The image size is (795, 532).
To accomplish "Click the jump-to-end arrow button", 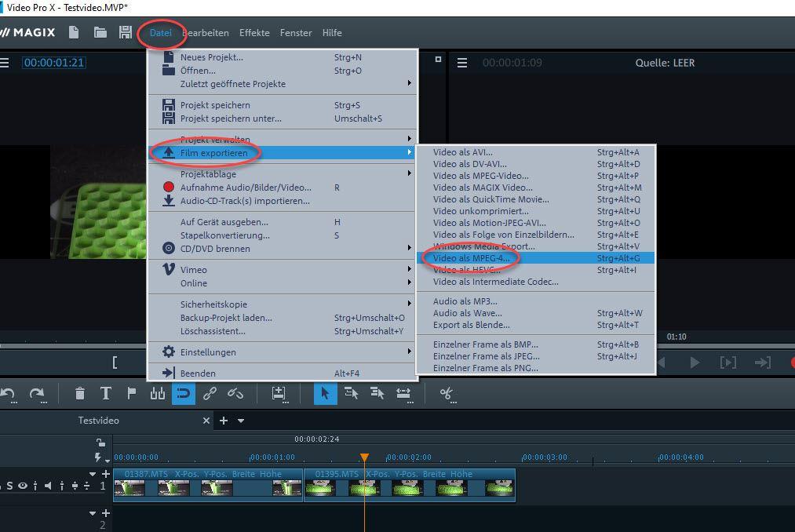I will [763, 363].
